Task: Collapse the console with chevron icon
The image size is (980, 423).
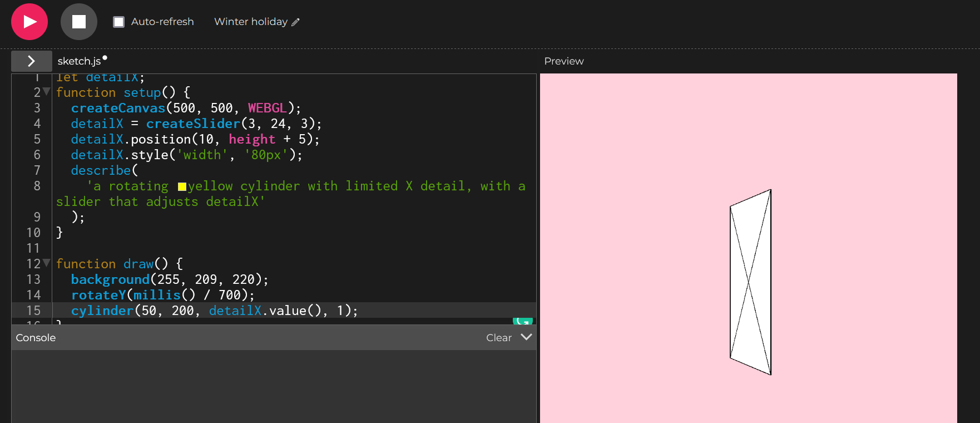Action: [526, 337]
